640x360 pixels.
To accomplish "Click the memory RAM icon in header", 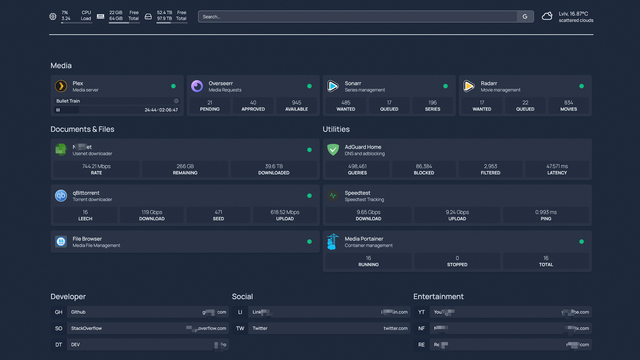I will point(100,16).
